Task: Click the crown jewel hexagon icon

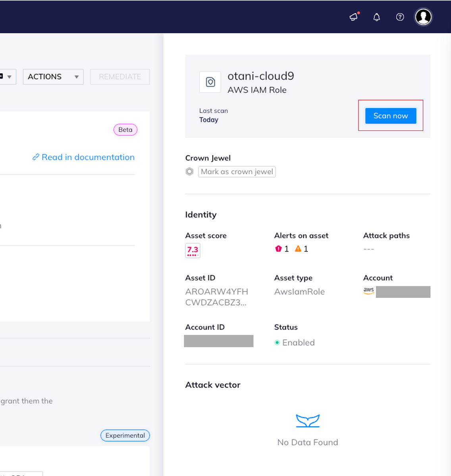Action: point(189,172)
